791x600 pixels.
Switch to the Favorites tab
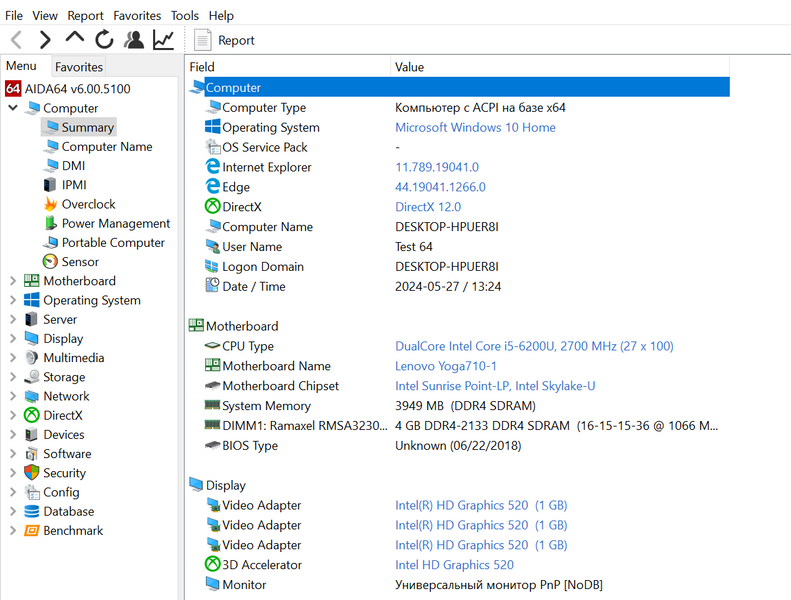[x=79, y=67]
